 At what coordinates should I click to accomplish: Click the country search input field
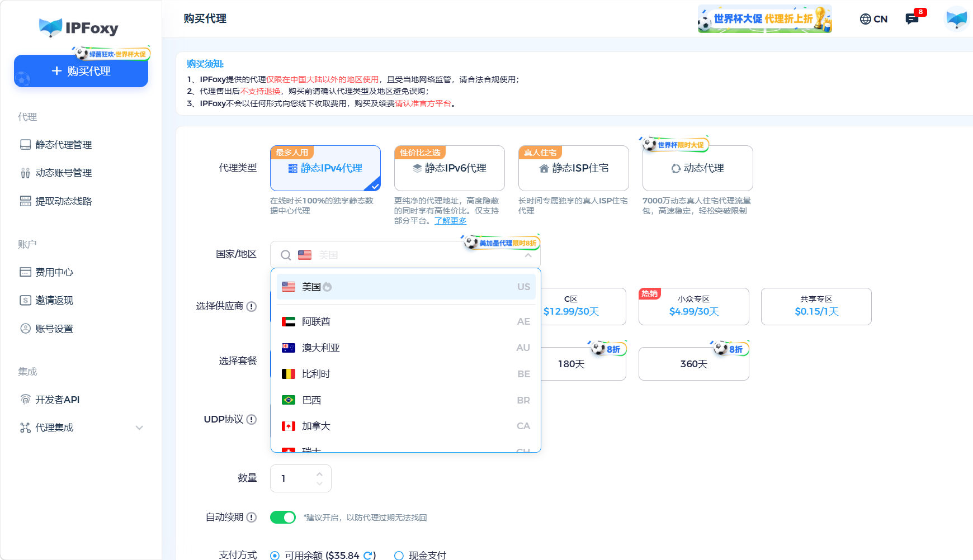405,255
